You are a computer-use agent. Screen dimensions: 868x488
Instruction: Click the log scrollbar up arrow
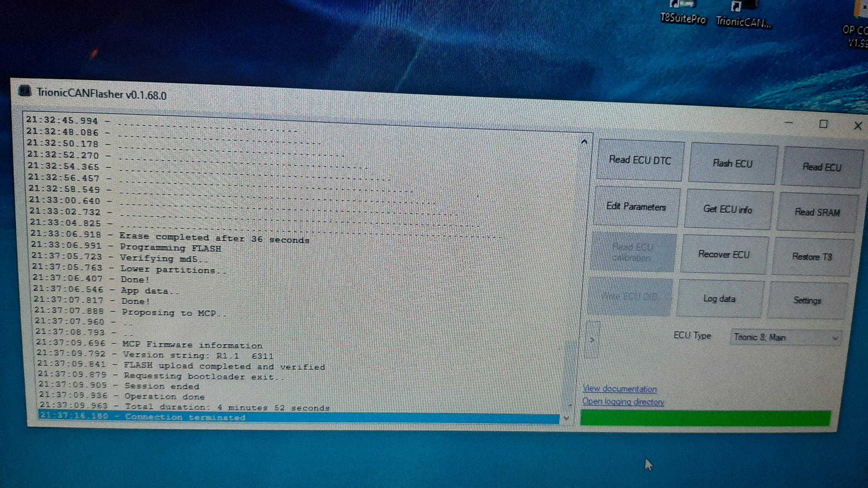pos(584,142)
